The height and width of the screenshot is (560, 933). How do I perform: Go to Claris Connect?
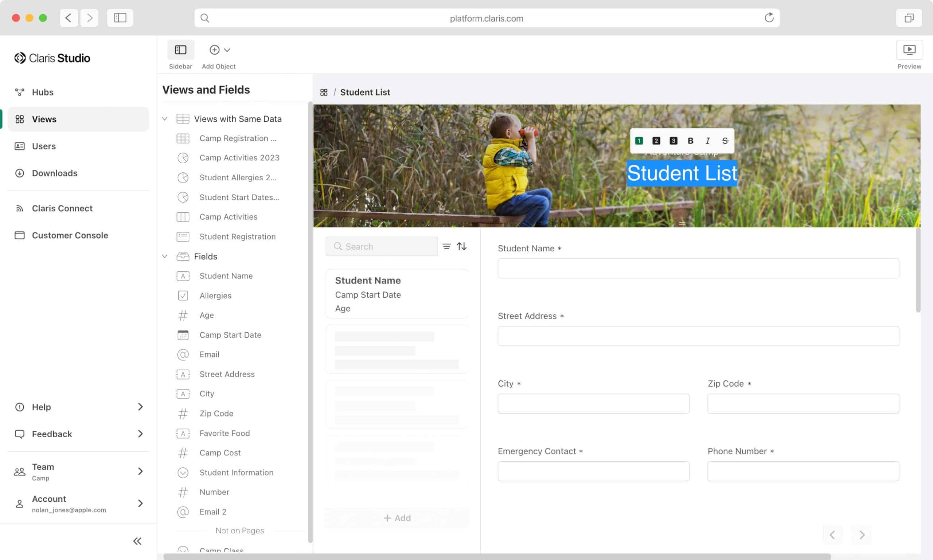pos(62,208)
